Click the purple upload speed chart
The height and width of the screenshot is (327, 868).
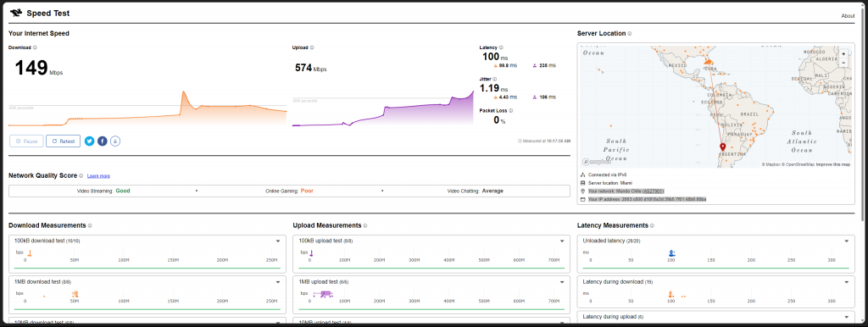[383, 108]
